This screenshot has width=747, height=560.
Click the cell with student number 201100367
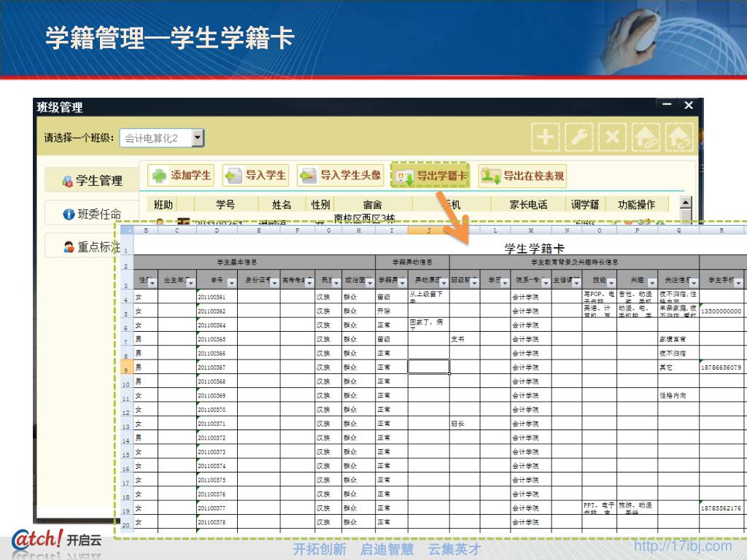tap(217, 367)
